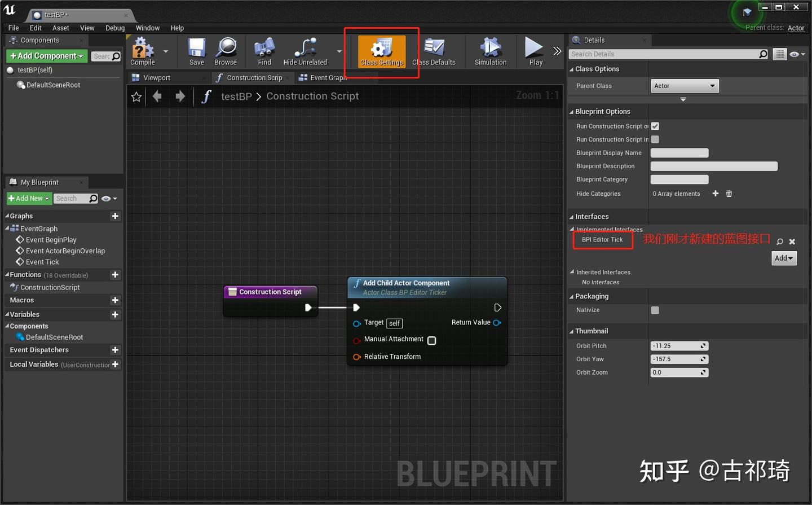This screenshot has width=812, height=505.
Task: Toggle Hide Unrelated nodes
Action: point(305,51)
